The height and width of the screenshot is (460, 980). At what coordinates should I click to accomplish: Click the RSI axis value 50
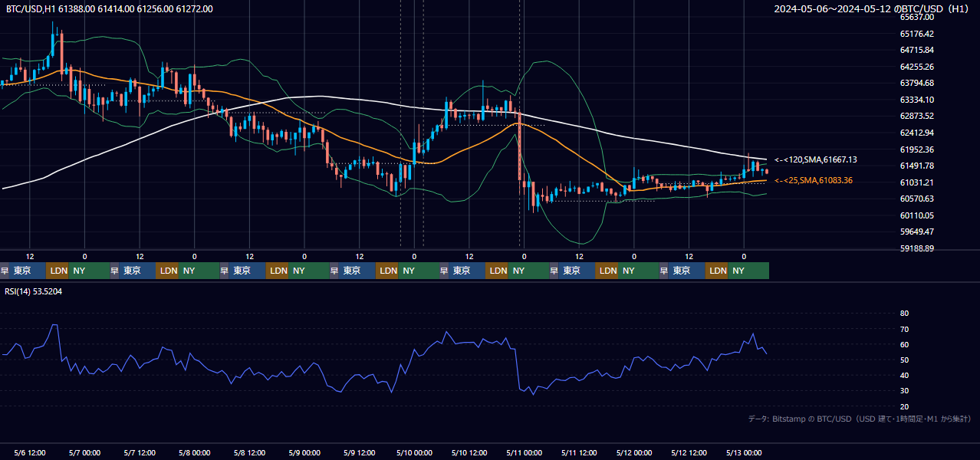tap(904, 360)
